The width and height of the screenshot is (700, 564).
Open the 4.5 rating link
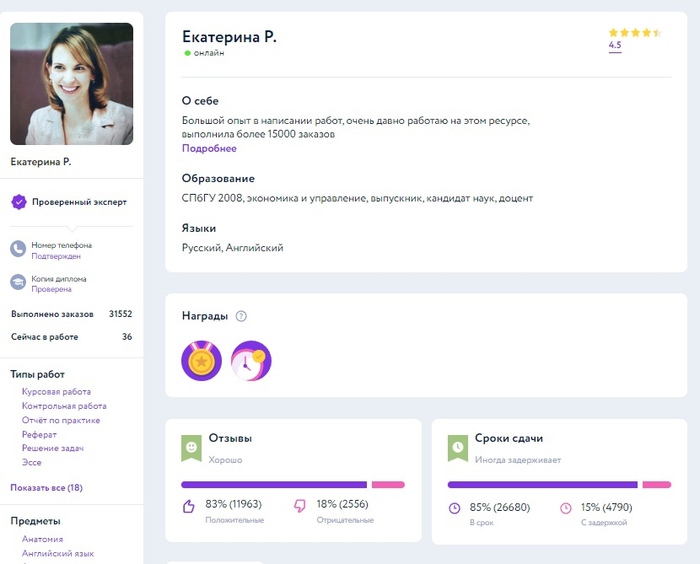(x=615, y=45)
